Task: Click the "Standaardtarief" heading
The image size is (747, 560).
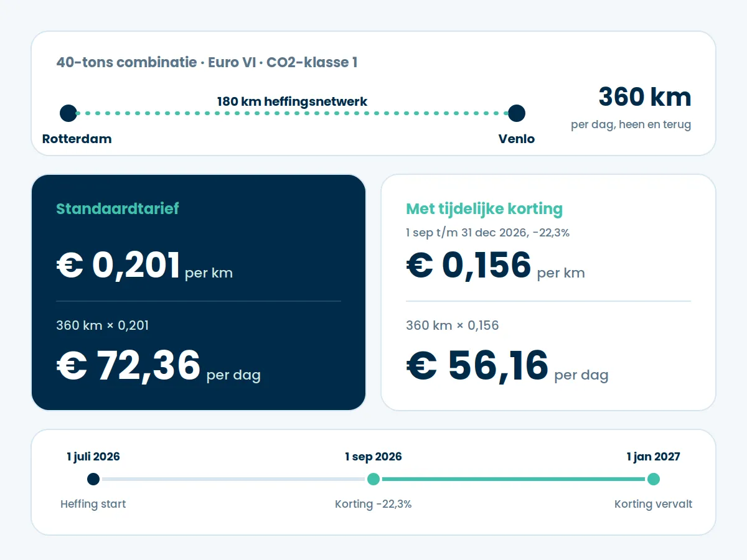Action: coord(118,209)
